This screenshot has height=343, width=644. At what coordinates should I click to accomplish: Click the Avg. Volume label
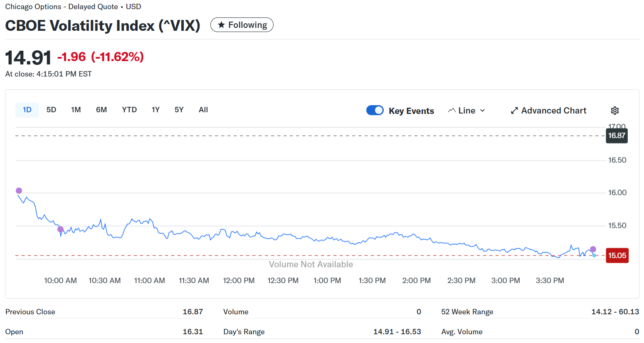[x=462, y=332]
